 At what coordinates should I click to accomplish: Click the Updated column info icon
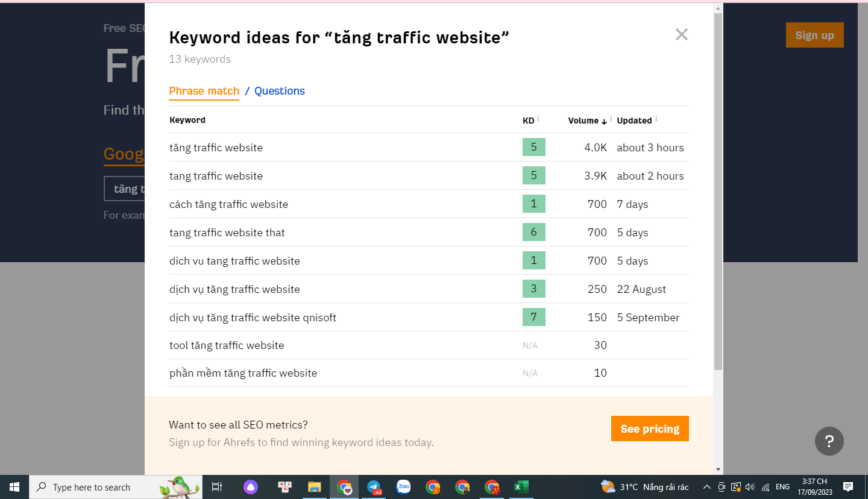click(x=656, y=119)
